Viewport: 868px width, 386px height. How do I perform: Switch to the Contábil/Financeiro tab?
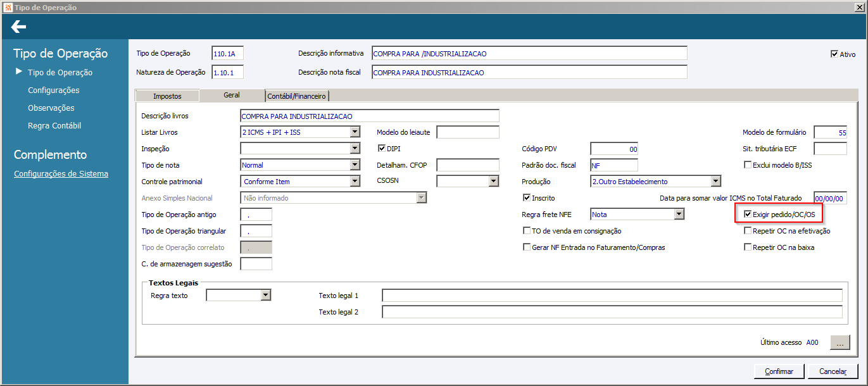pyautogui.click(x=296, y=96)
